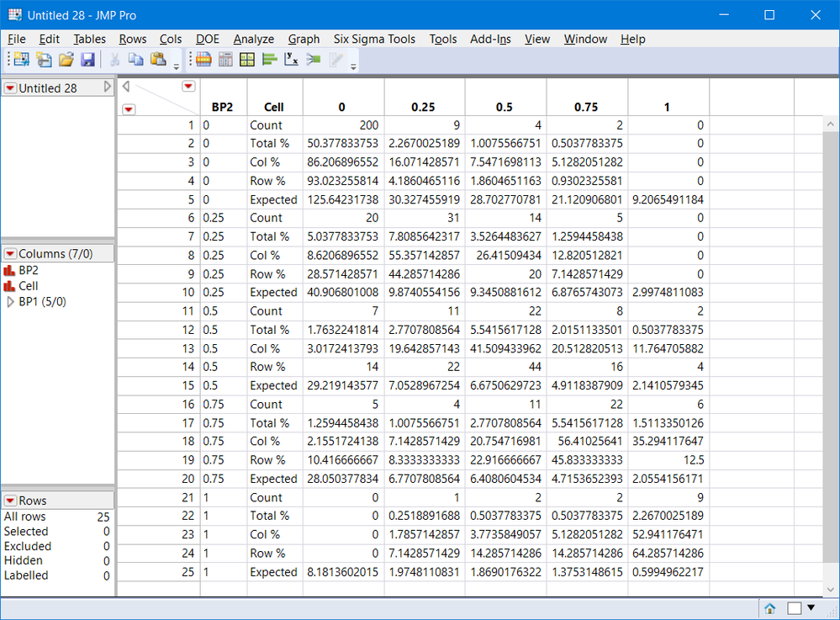Open the Rows panel red triangle menu
Viewport: 840px width, 620px height.
(11, 501)
